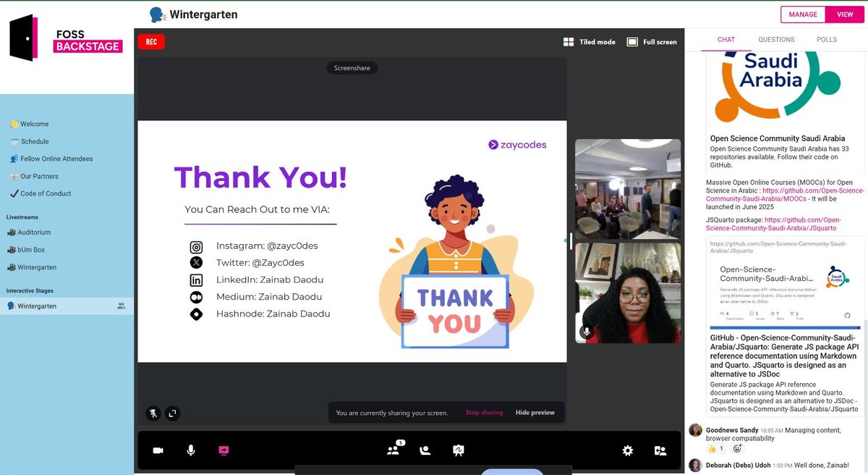Image resolution: width=868 pixels, height=475 pixels.
Task: Click the audience room video tile
Action: (x=628, y=189)
